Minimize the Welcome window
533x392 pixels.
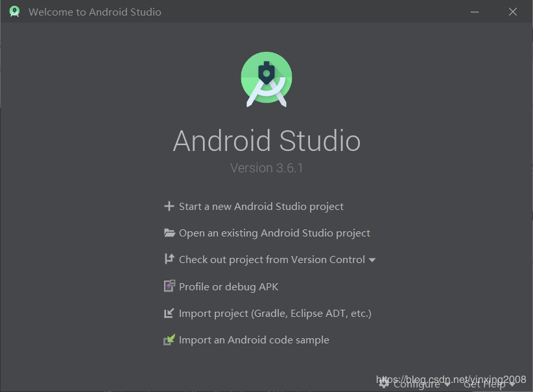475,12
